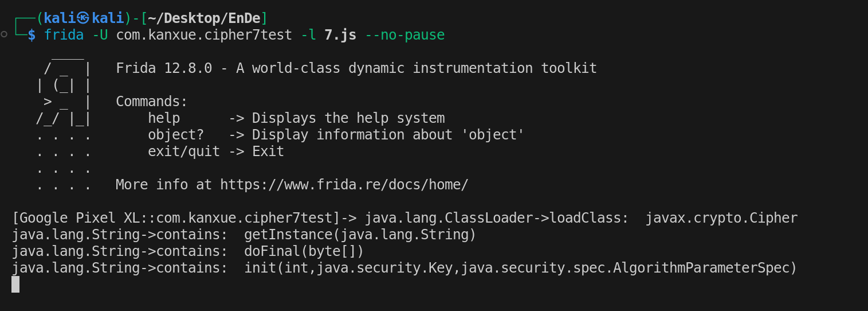
Task: Click the dollar sign prompt symbol
Action: tap(32, 35)
